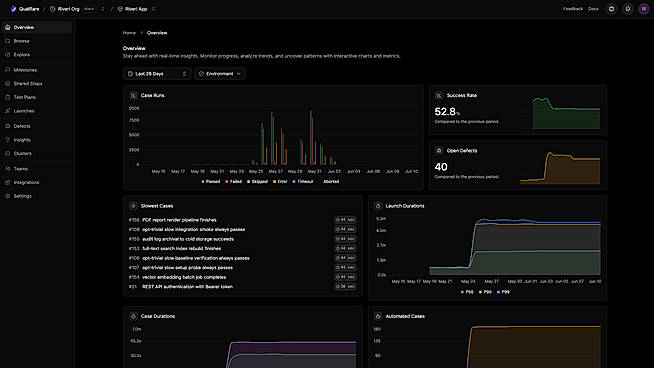
Task: Click the Case Runs card icon
Action: 133,96
